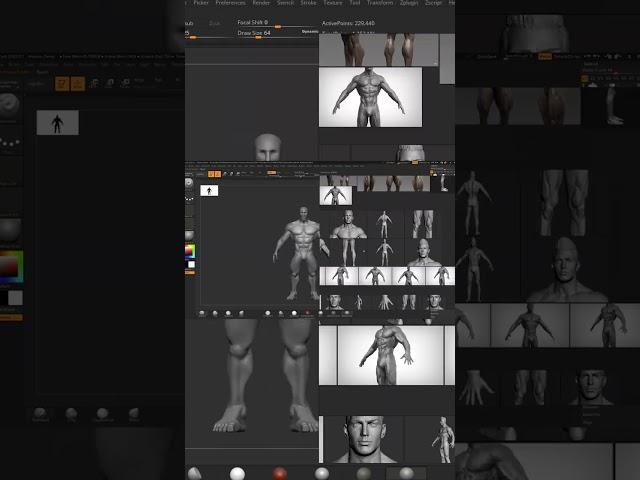Open the Tool menu
640x480 pixels.
[x=355, y=2]
